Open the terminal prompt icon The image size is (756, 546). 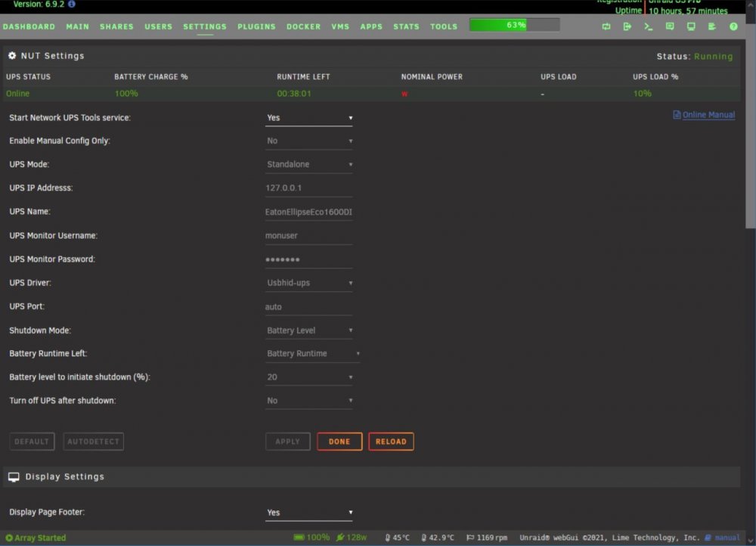pyautogui.click(x=649, y=26)
